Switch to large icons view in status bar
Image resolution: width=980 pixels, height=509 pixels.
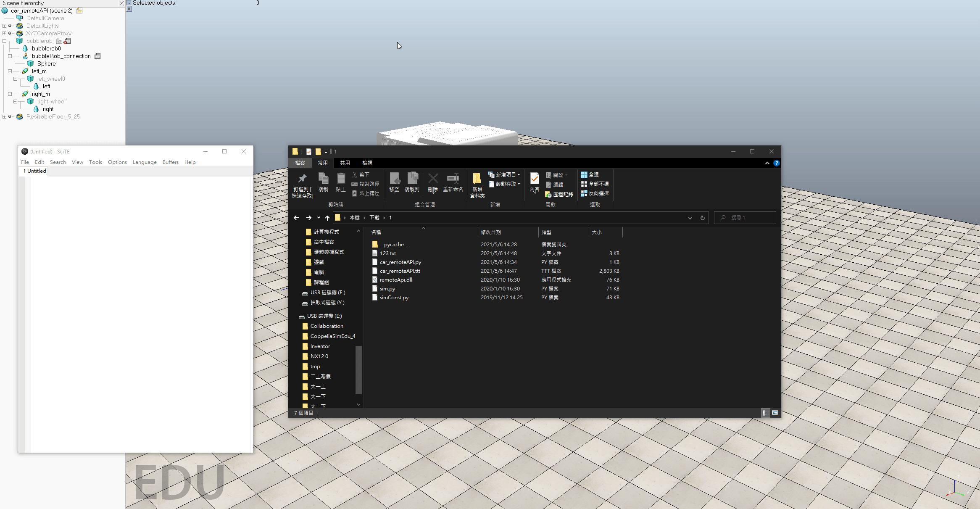coord(775,413)
